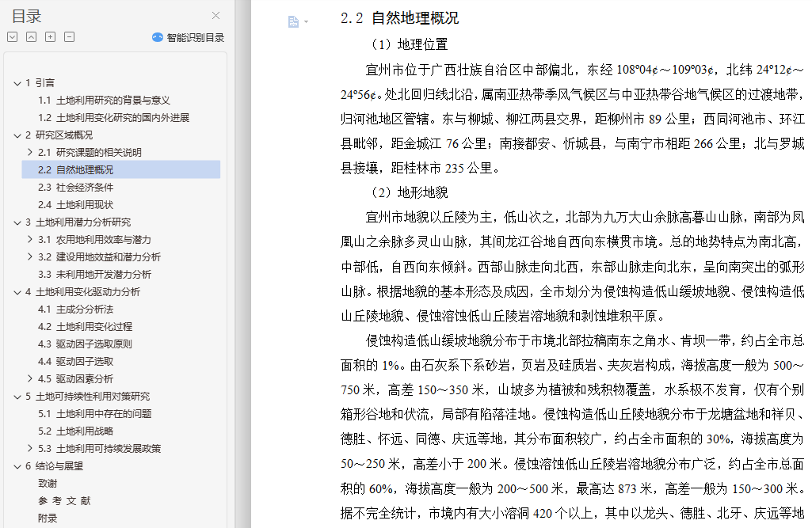Jump to 附录 section
Screen dimensions: 812x528
(47, 519)
